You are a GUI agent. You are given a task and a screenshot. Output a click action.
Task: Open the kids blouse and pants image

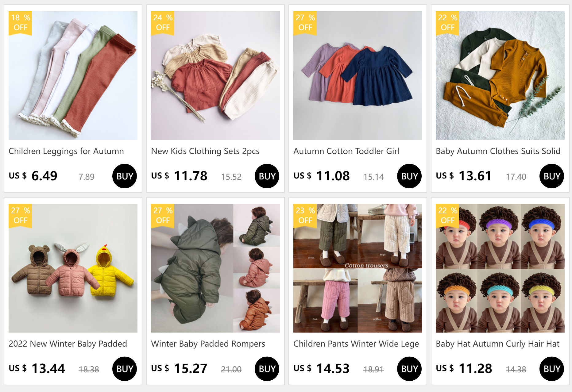[x=215, y=75]
